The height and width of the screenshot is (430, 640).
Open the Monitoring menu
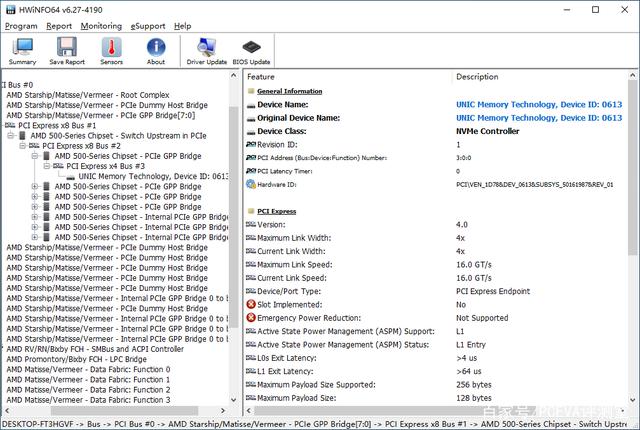coord(101,26)
